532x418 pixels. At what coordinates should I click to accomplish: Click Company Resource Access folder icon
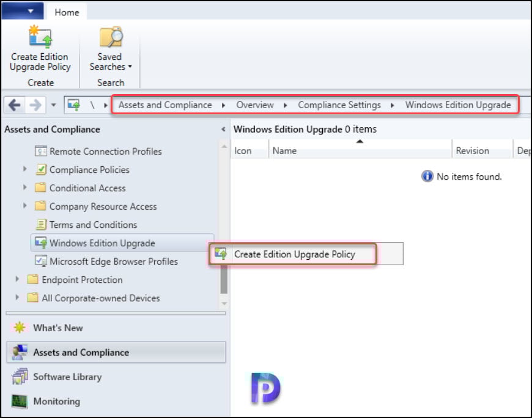(40, 205)
